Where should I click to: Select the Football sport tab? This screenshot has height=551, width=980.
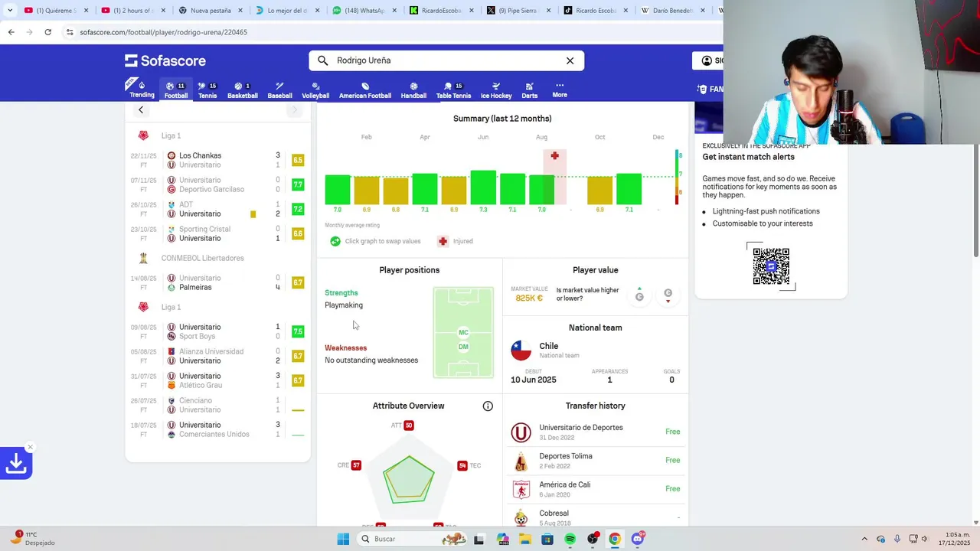176,90
